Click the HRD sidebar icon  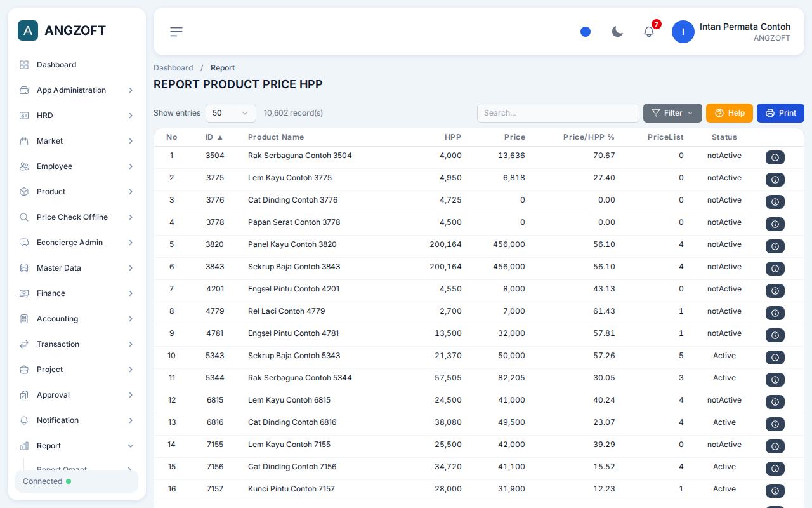tap(24, 116)
